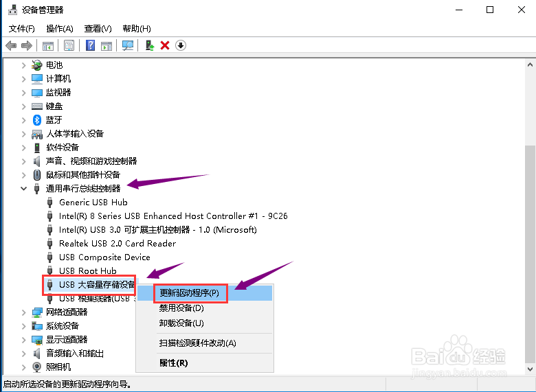Screen dimensions: 536x392
Task: Select Intel(R) USB 3.0 可扩展主机控制器
Action: 158,229
